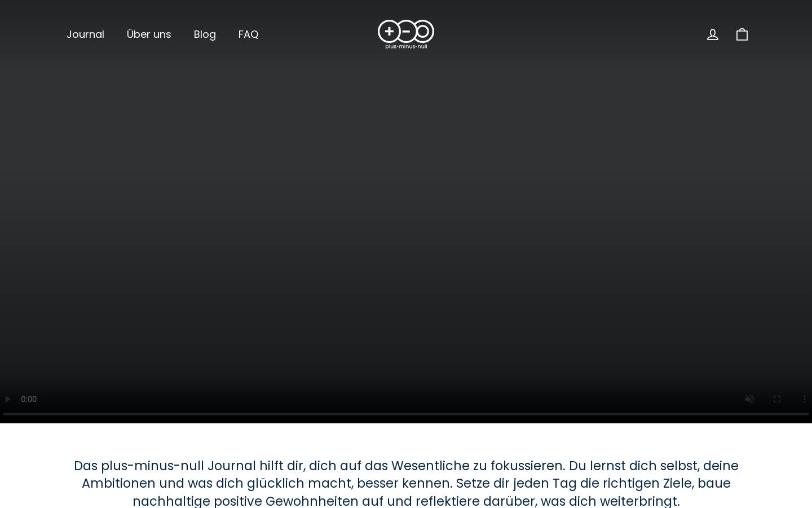Open the Blog page
Screen dimensions: 812x508
pyautogui.click(x=205, y=34)
